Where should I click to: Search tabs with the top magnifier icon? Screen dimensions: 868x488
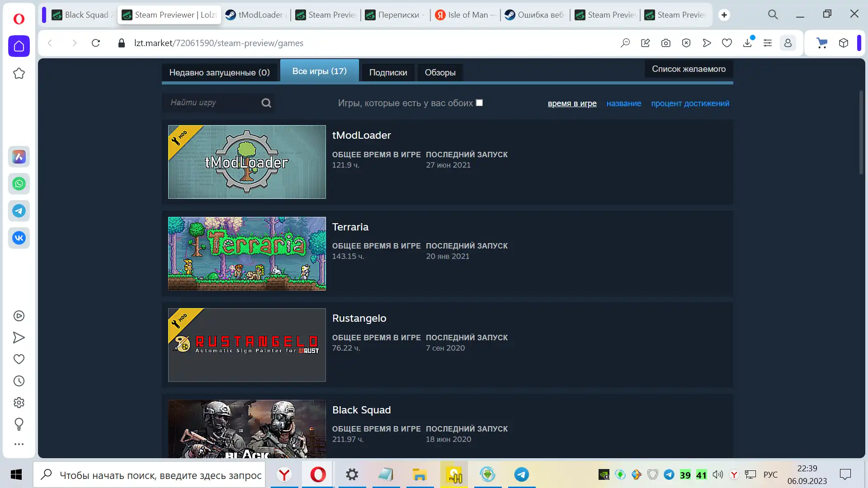coord(773,14)
